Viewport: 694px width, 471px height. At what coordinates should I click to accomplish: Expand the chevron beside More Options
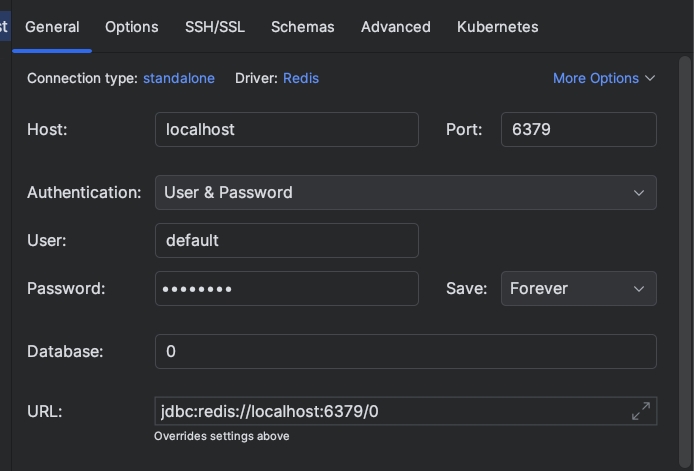650,78
